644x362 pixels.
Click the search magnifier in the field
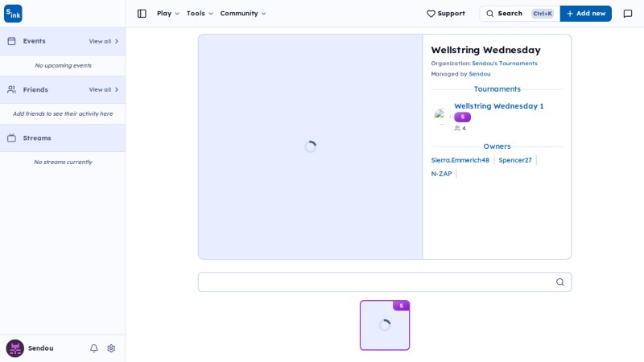pyautogui.click(x=559, y=282)
